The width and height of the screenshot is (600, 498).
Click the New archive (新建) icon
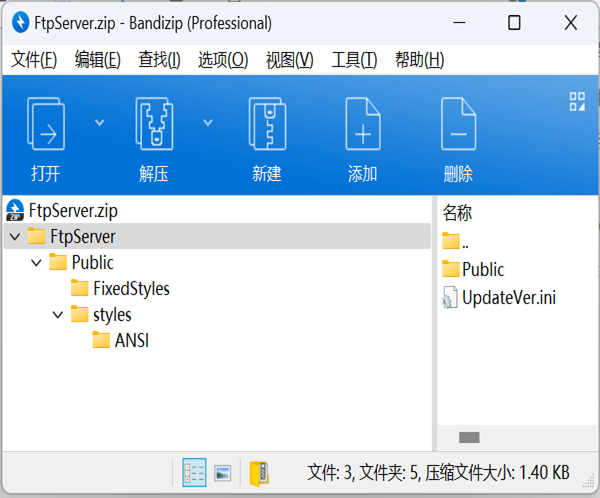[267, 124]
